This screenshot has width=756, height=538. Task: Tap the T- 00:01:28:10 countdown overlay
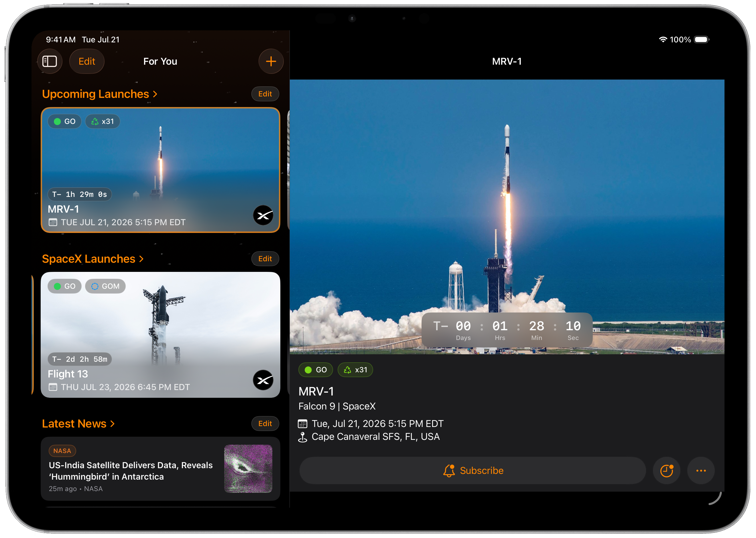point(507,330)
